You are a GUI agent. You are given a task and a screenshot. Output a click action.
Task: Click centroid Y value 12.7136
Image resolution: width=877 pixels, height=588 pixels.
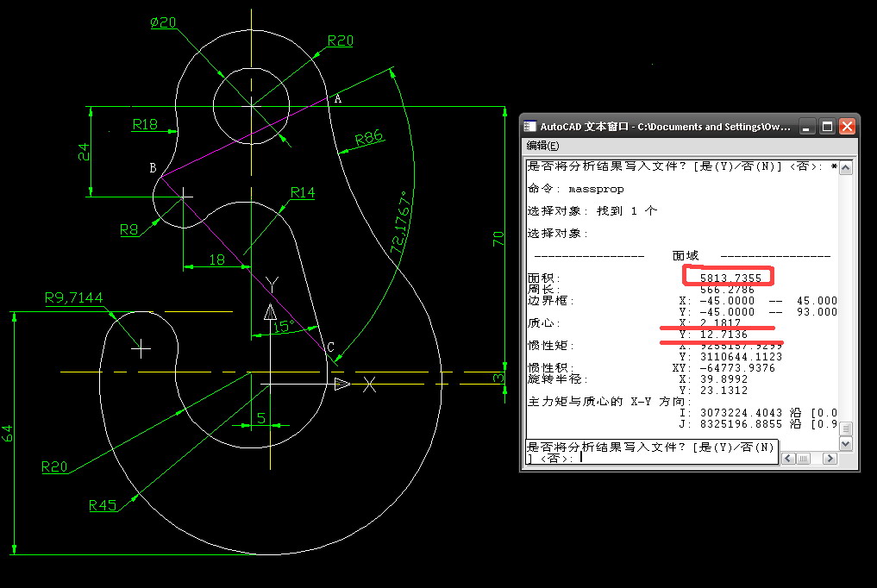[724, 335]
